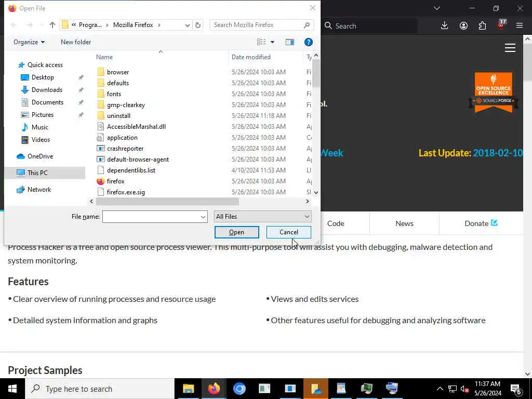Click the vertical scrollbar down arrow in file list
Image resolution: width=532 pixels, height=399 pixels.
[316, 192]
